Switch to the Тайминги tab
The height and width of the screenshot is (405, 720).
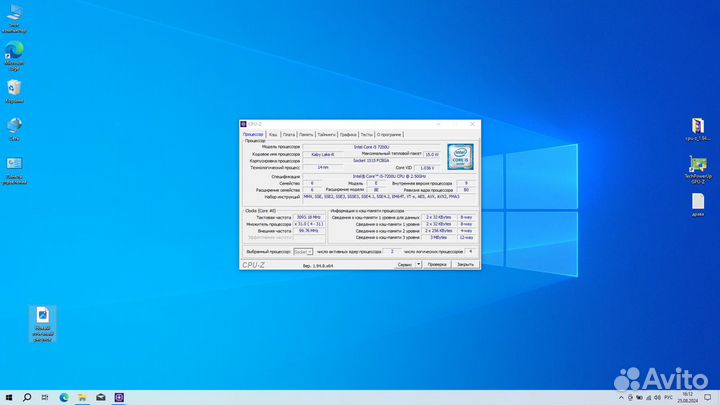tap(326, 135)
